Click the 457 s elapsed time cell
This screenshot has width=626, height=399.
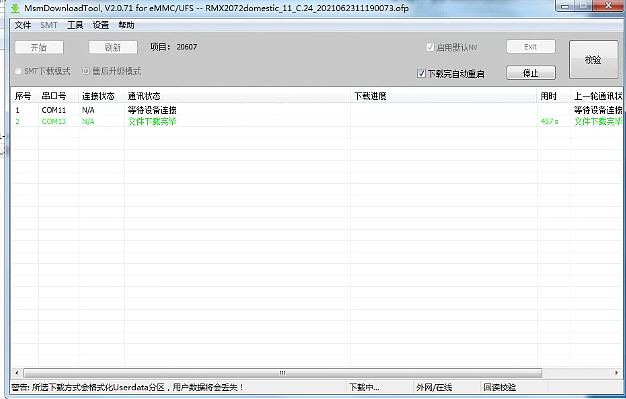pyautogui.click(x=549, y=121)
